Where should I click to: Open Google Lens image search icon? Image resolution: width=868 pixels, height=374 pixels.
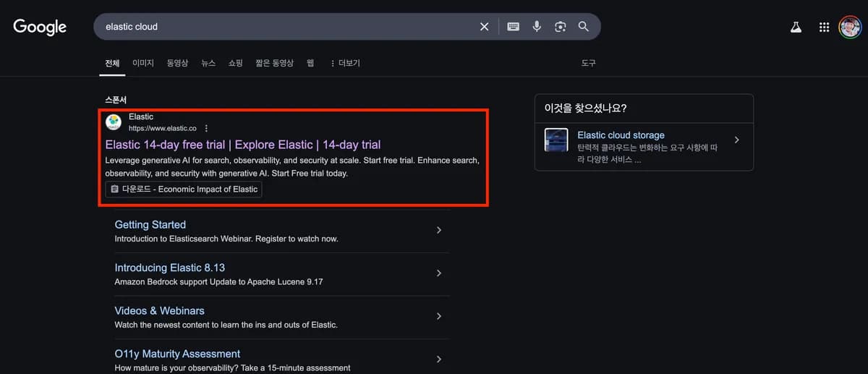coord(560,27)
